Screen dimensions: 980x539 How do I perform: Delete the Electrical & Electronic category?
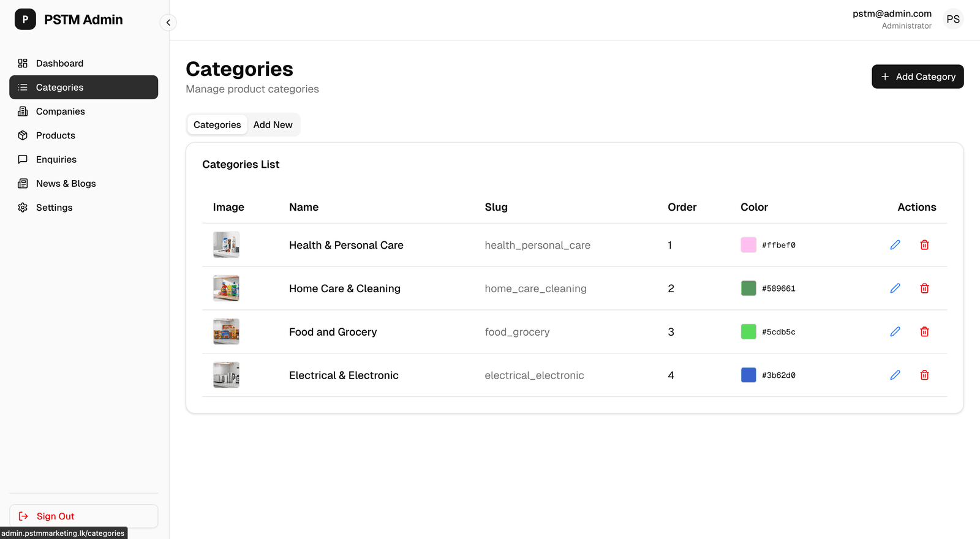click(x=924, y=375)
